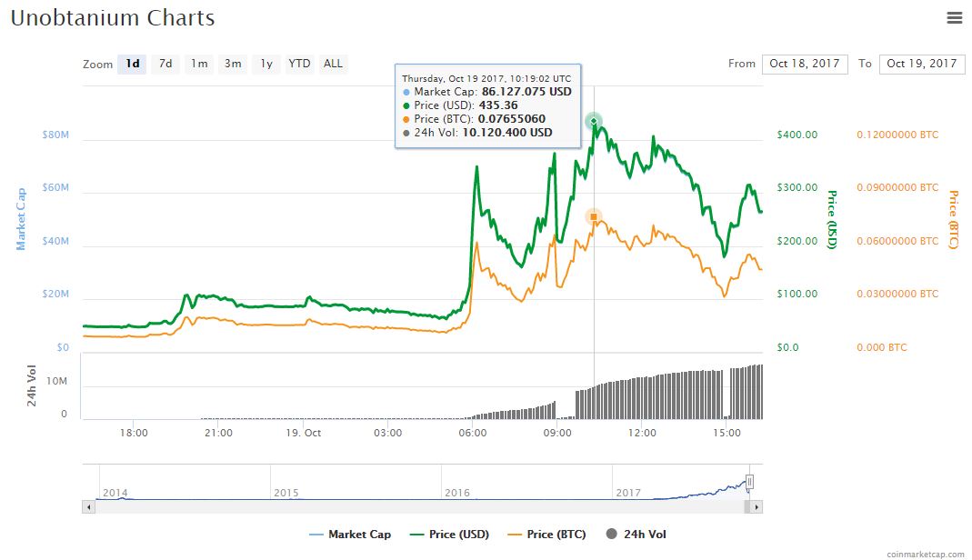The width and height of the screenshot is (972, 560).
Task: Click the 24h Vol tooltip line
Action: point(477,133)
